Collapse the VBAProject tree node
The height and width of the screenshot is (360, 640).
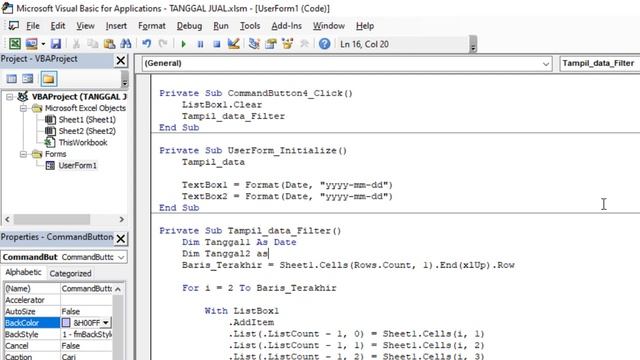point(9,97)
